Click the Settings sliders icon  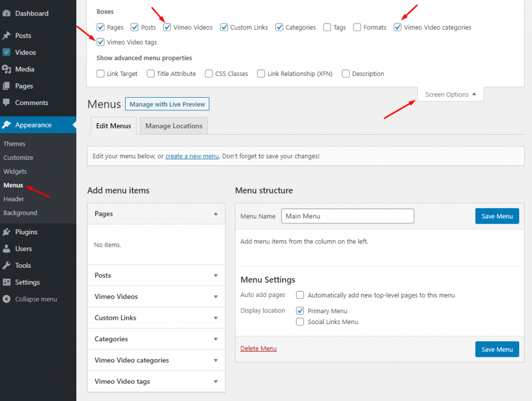tap(6, 282)
